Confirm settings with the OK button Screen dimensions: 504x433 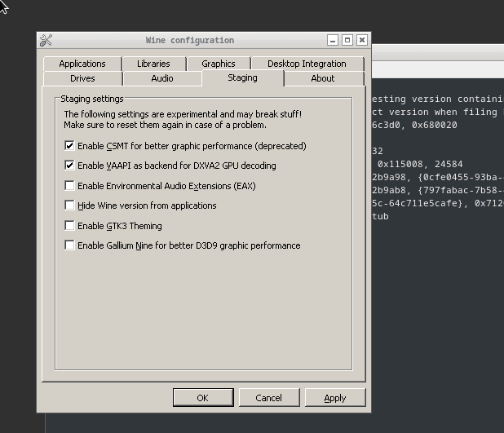[x=203, y=398]
